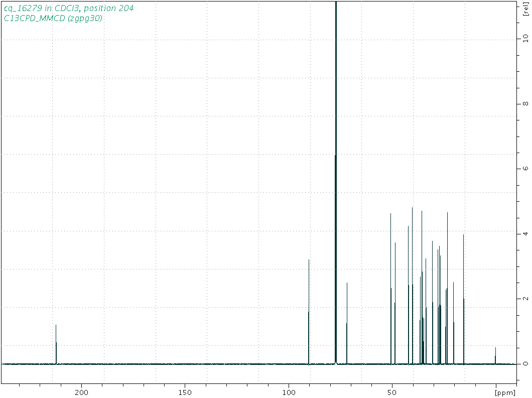Click the intensity axis label 0
532x398 pixels.
coord(525,364)
